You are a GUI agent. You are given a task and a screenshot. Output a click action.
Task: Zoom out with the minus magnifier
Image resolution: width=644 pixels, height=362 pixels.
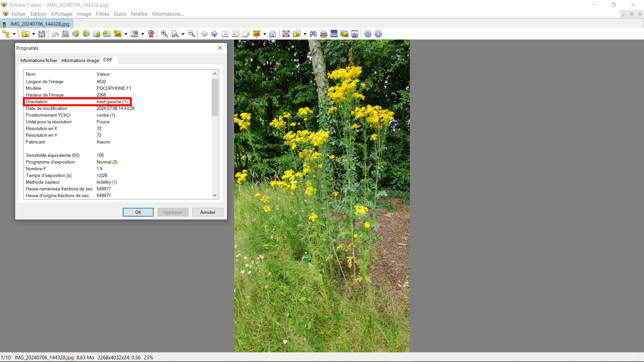pyautogui.click(x=192, y=34)
